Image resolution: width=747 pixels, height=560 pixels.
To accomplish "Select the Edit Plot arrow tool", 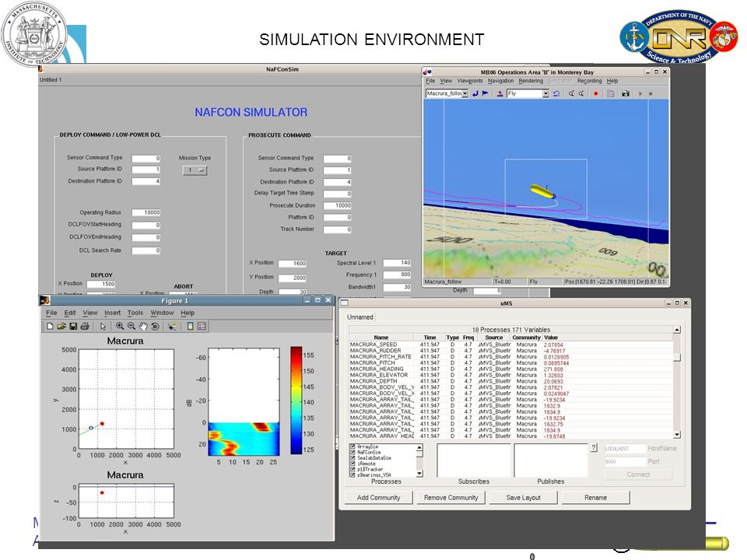I will 103,327.
